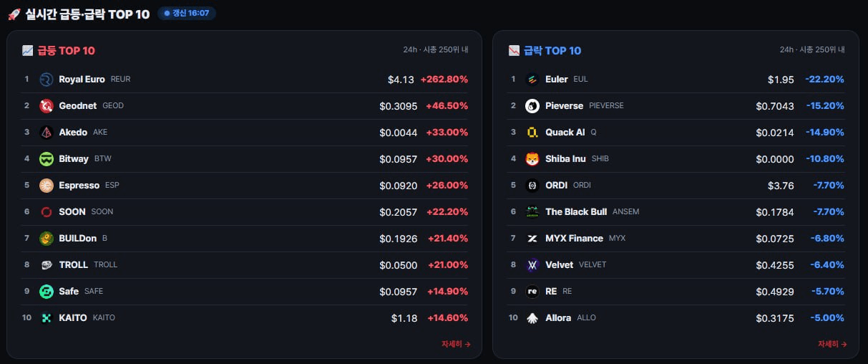This screenshot has height=364, width=868.
Task: Select the Euler EUL row name
Action: (x=566, y=80)
